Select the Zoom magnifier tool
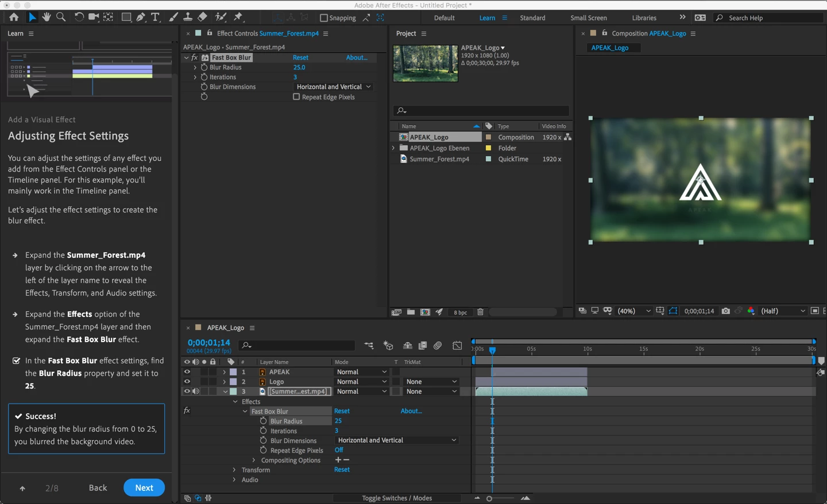The width and height of the screenshot is (827, 504). [61, 17]
